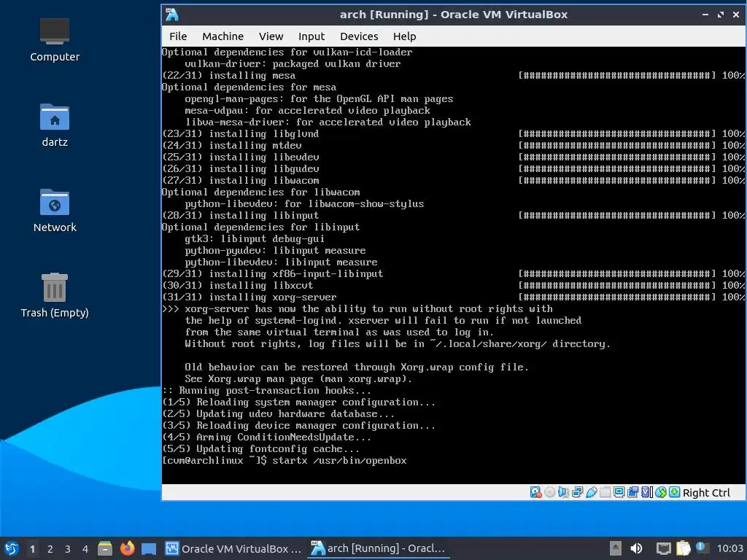Image resolution: width=747 pixels, height=560 pixels.
Task: Open the File menu in VirtualBox
Action: coord(178,36)
